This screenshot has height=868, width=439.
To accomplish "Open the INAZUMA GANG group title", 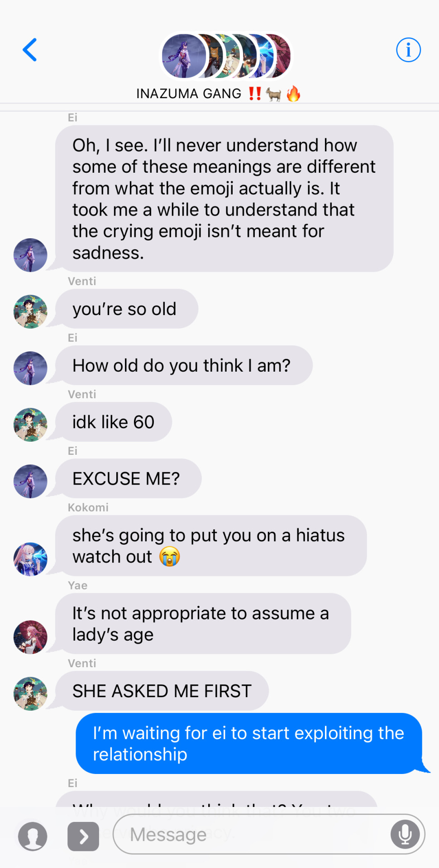I will coord(219,94).
